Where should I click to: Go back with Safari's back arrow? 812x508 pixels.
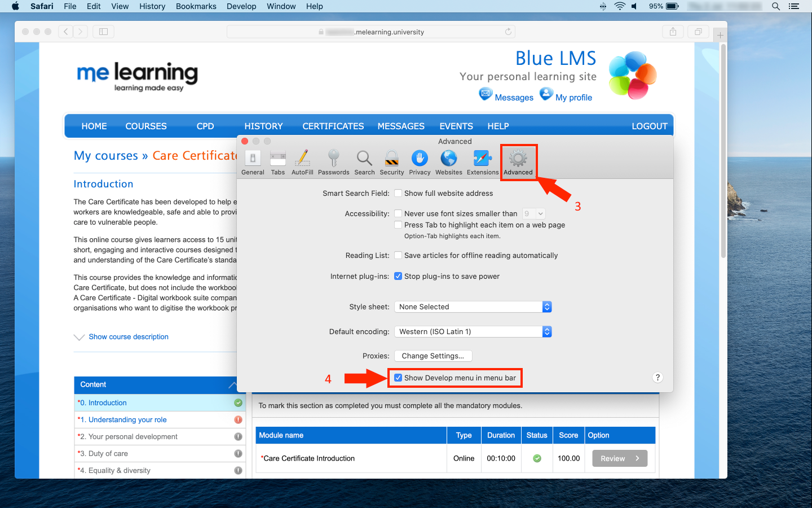[66, 32]
